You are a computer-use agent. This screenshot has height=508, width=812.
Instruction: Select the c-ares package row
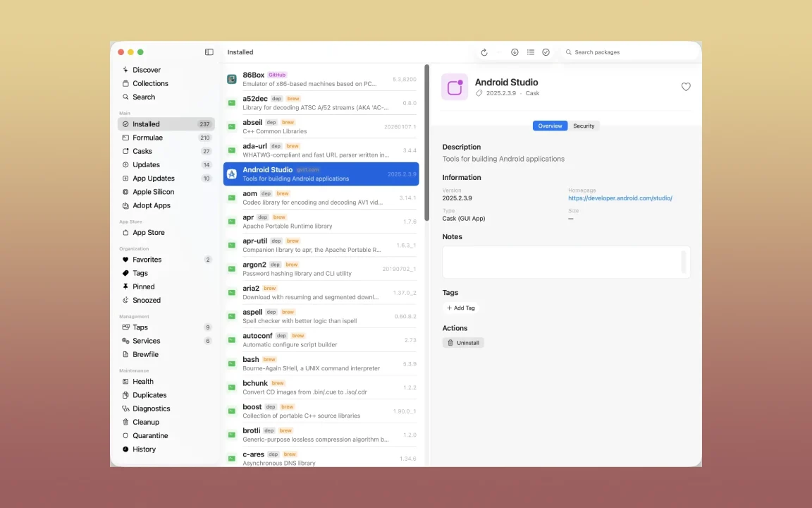point(321,458)
